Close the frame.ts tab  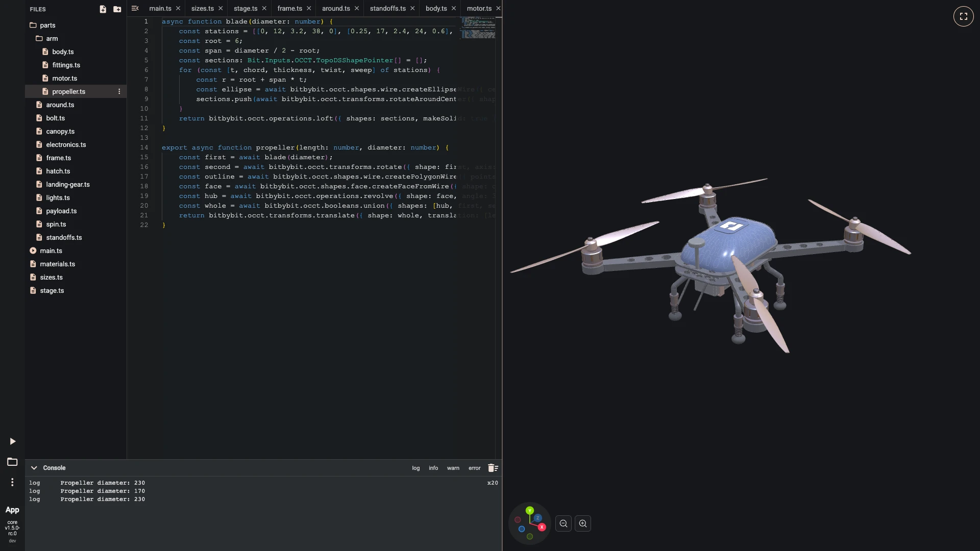[x=309, y=8]
